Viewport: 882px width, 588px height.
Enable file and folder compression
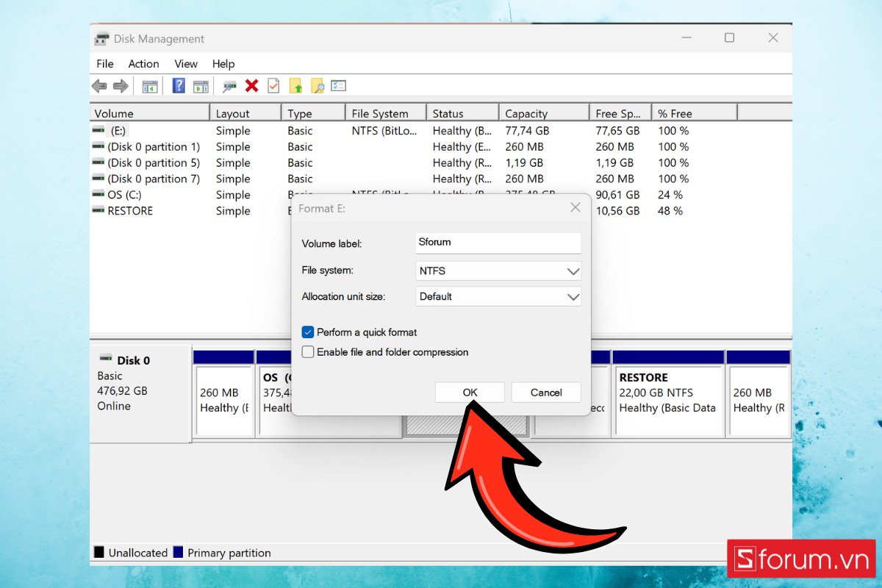(x=308, y=352)
